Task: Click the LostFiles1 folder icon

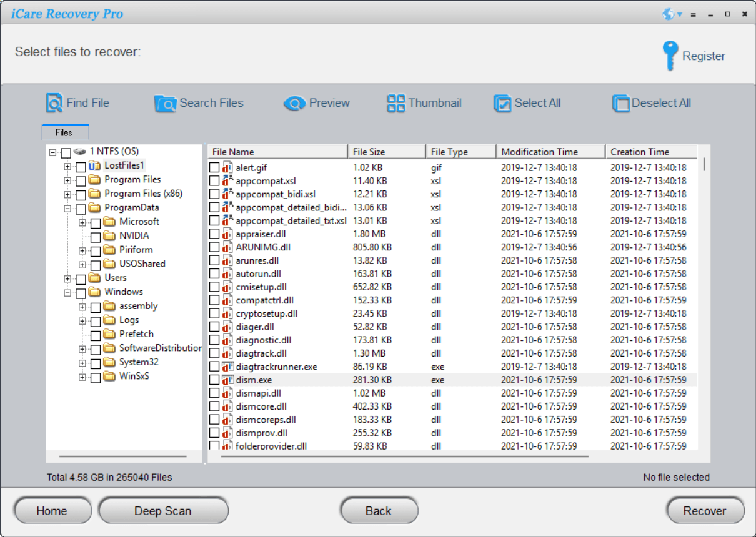Action: pyautogui.click(x=94, y=165)
